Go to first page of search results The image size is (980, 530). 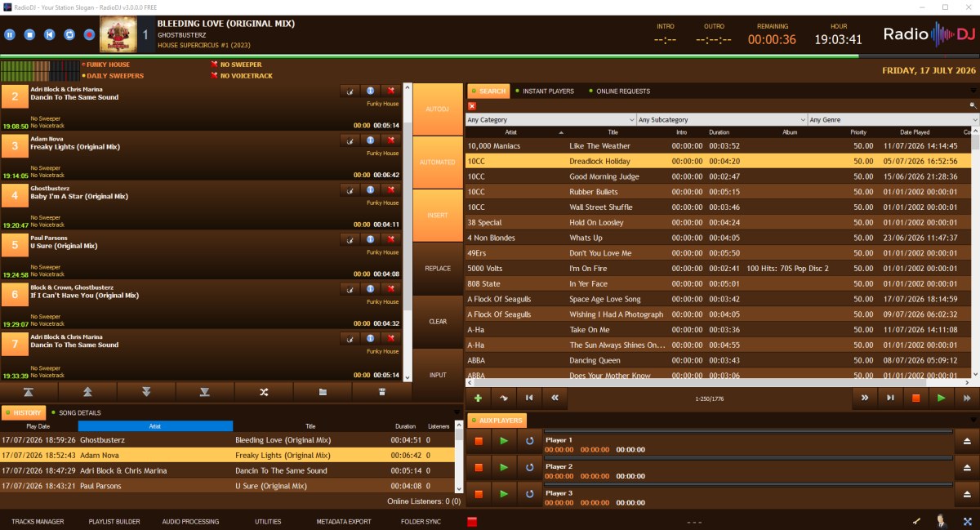(529, 398)
